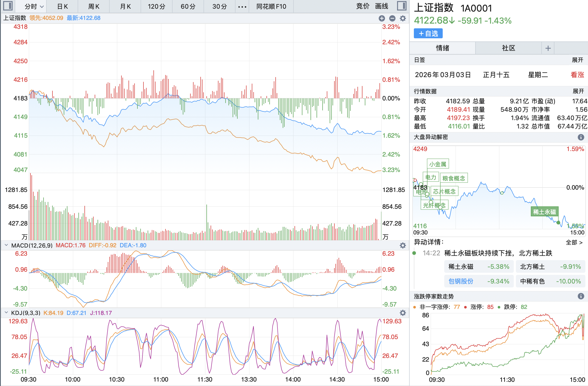Viewport: 588px width, 386px height.
Task: Open more periods ellipsis menu
Action: tap(242, 7)
